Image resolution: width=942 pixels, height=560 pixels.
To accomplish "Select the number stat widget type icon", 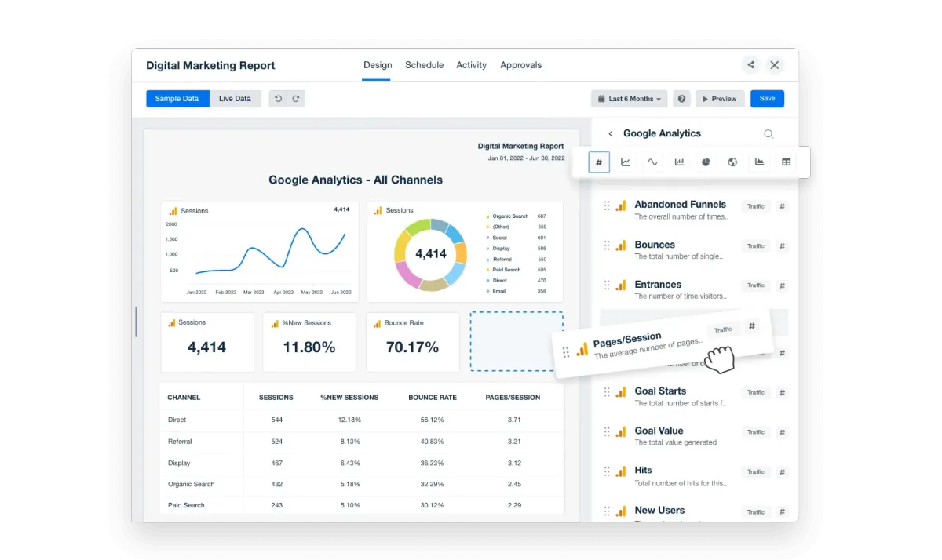I will pos(599,162).
